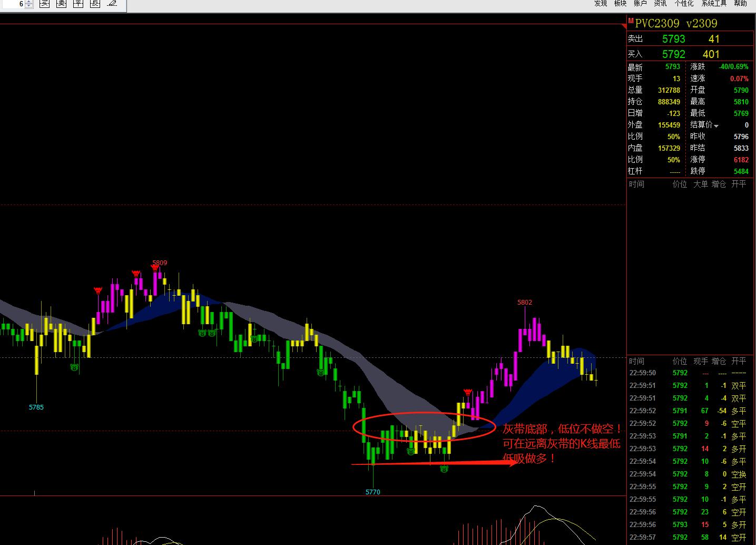Open the 个性化 menu
This screenshot has width=756, height=545.
pyautogui.click(x=684, y=4)
